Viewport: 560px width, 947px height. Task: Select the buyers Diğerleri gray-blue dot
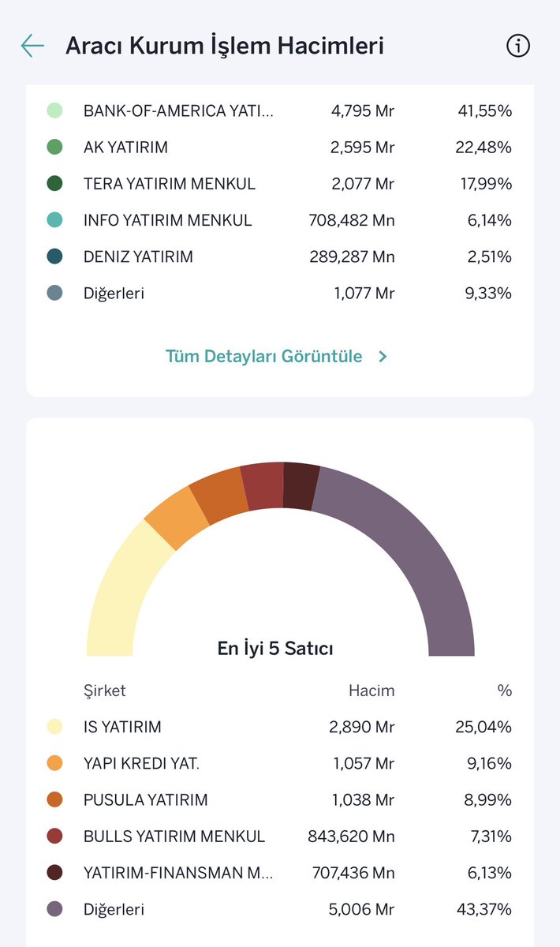[54, 294]
